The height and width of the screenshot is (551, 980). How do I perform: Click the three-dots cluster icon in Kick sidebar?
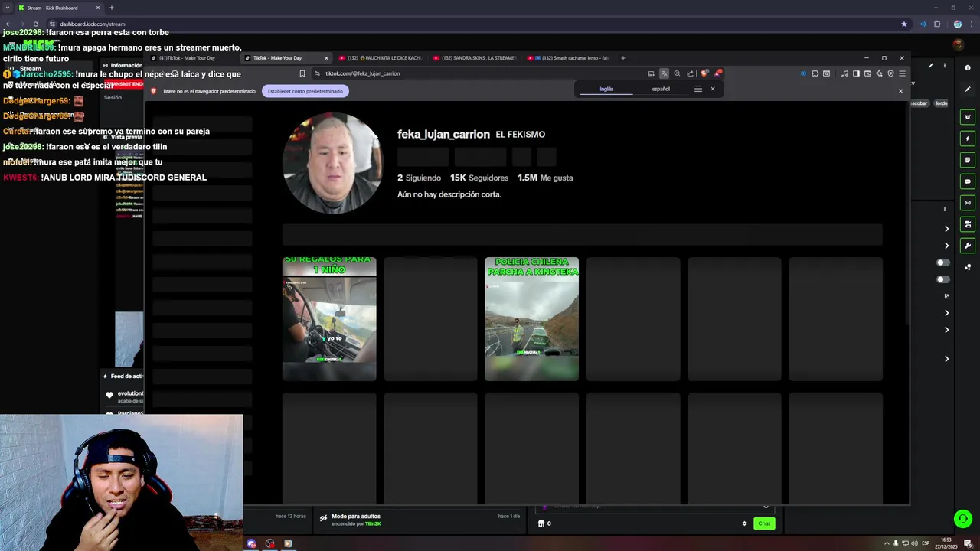click(968, 267)
